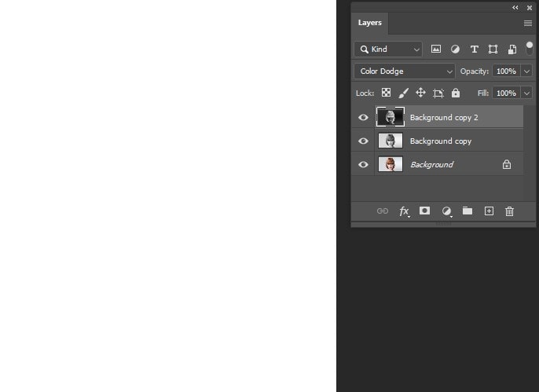Add layer mask icon

[x=424, y=211]
